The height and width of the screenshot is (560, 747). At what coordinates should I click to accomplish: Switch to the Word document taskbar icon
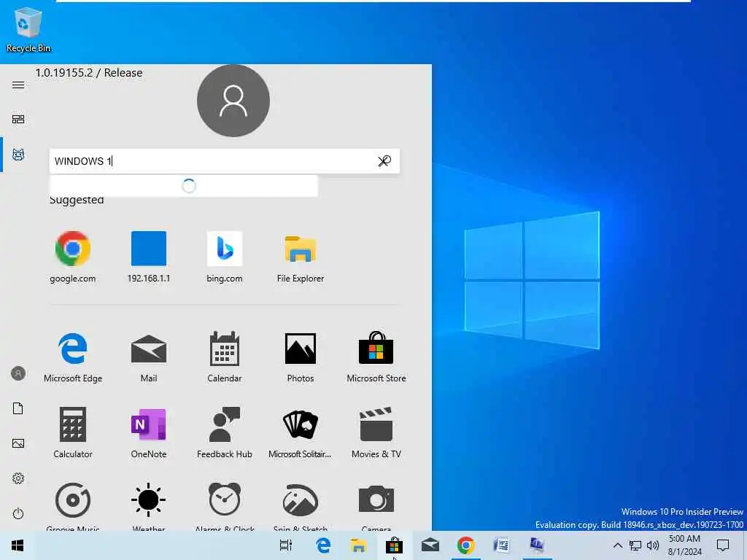click(x=501, y=545)
